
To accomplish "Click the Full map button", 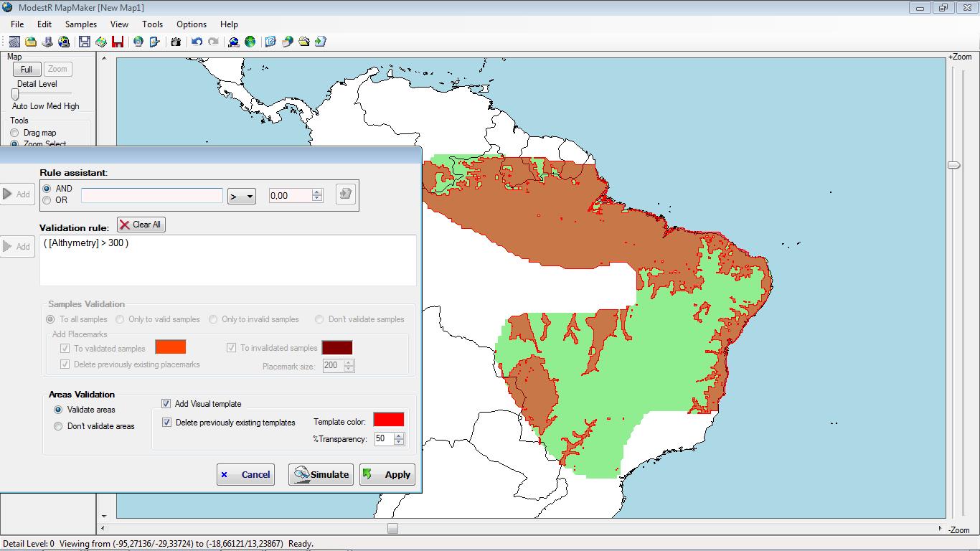I will coord(27,70).
